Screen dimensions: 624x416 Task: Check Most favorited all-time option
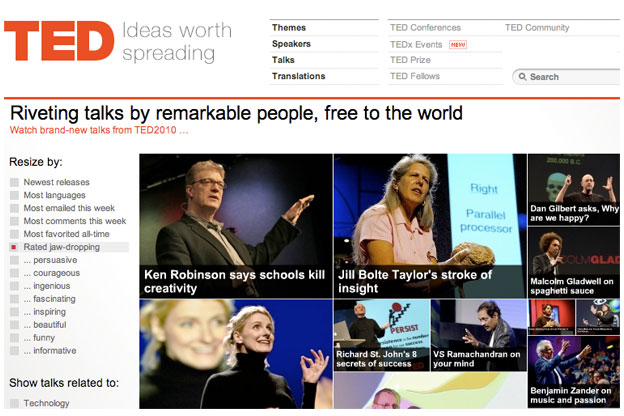14,234
